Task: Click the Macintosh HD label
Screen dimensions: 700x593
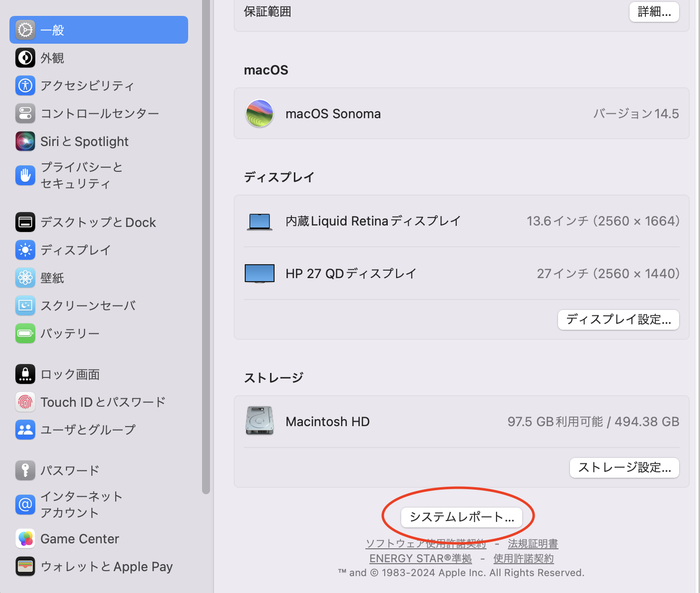Action: pos(328,422)
